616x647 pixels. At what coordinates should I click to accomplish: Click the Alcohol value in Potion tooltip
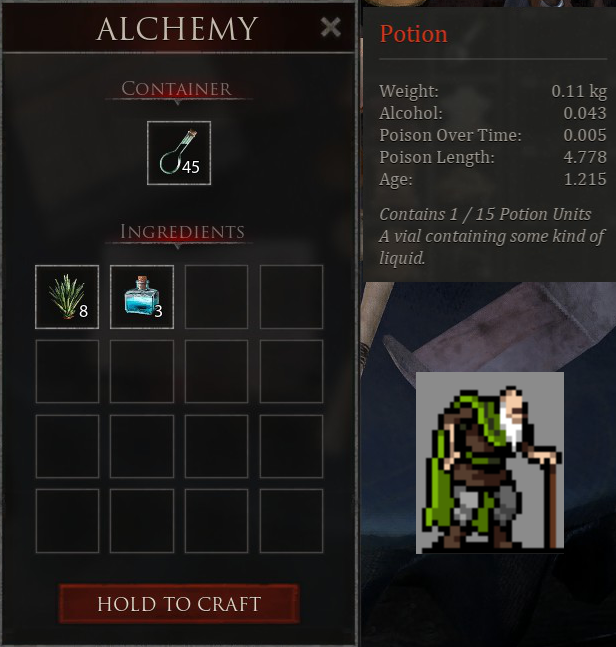[x=585, y=113]
